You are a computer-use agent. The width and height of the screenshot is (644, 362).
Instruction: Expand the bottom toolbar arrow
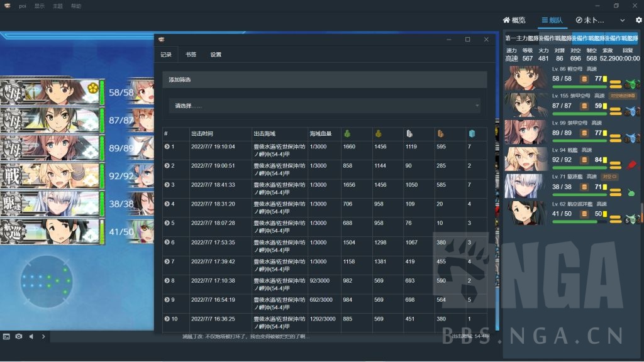pyautogui.click(x=43, y=336)
